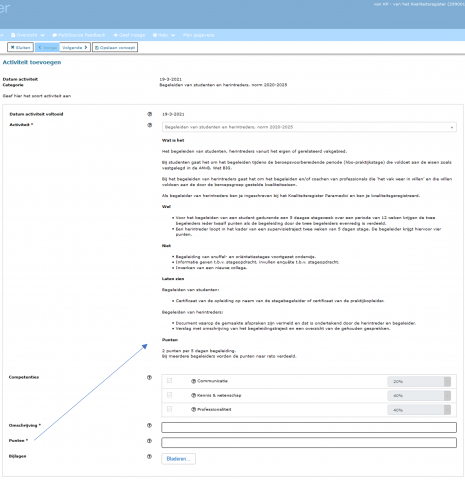
Task: Click help icon for Datum activiteit voltooid
Action: coord(150,114)
